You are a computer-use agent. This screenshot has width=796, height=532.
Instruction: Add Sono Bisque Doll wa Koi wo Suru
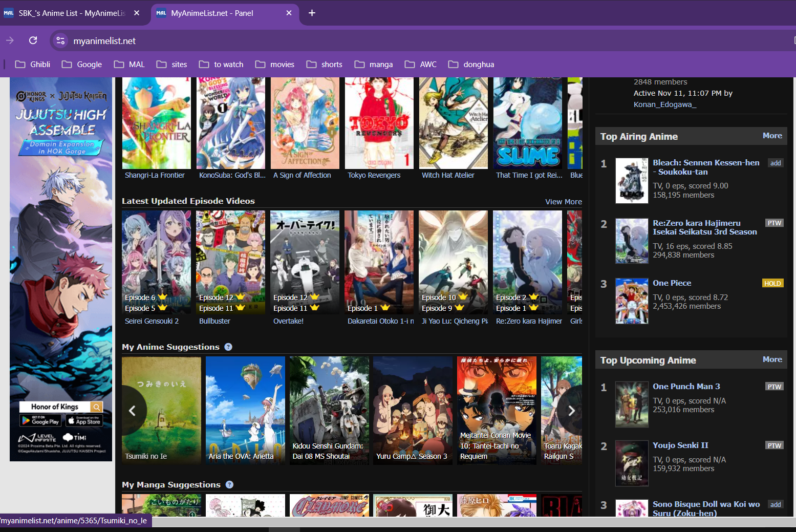coord(776,504)
